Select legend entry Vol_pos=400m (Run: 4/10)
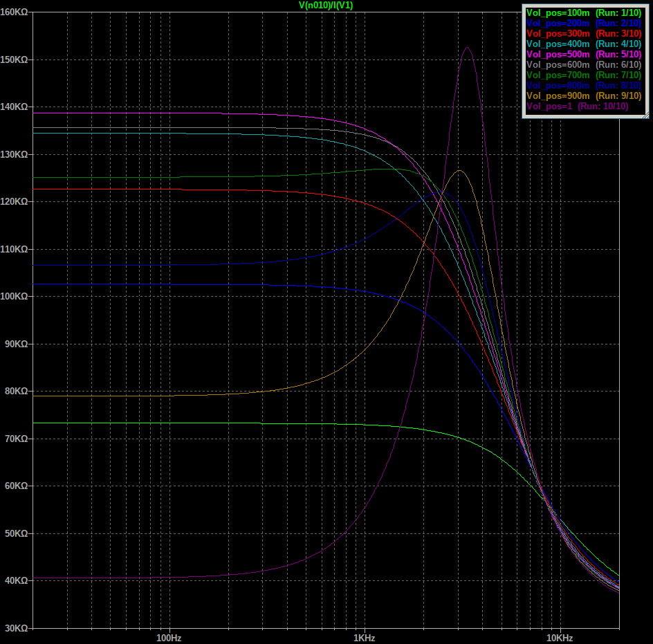 pyautogui.click(x=584, y=44)
